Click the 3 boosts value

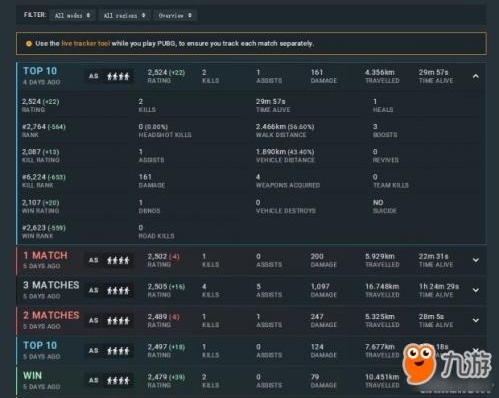point(375,127)
